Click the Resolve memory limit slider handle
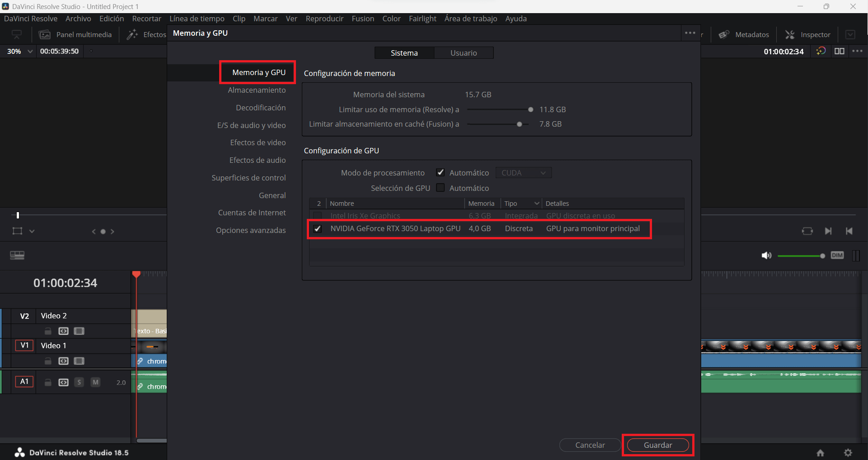The height and width of the screenshot is (460, 868). pyautogui.click(x=530, y=109)
